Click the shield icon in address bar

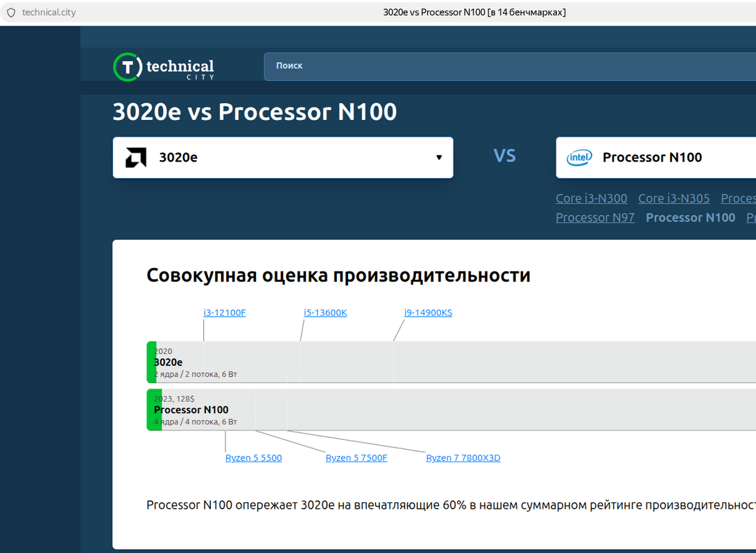11,12
